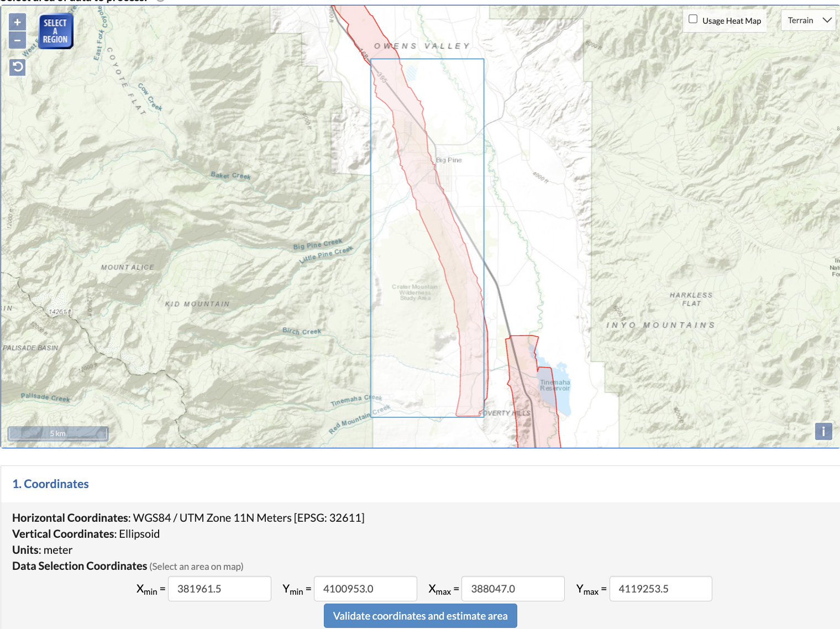
Task: Click the Data Selection Coordinates label
Action: click(80, 566)
